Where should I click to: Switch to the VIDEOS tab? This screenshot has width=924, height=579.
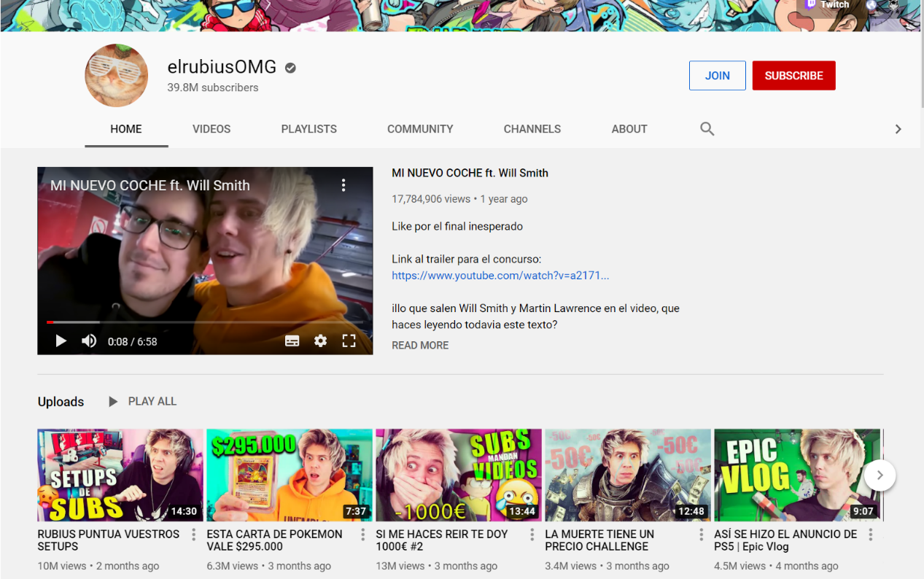[211, 129]
